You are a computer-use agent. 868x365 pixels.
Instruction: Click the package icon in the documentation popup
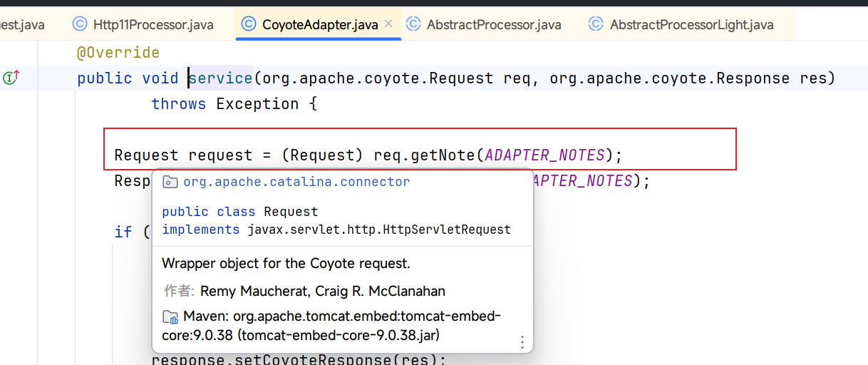(x=170, y=182)
